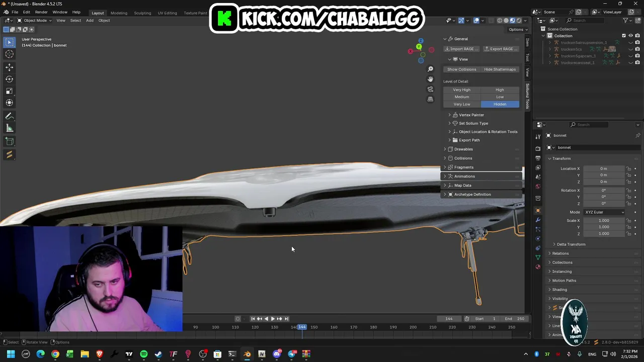Pin the bonnet properties context

pos(637,135)
